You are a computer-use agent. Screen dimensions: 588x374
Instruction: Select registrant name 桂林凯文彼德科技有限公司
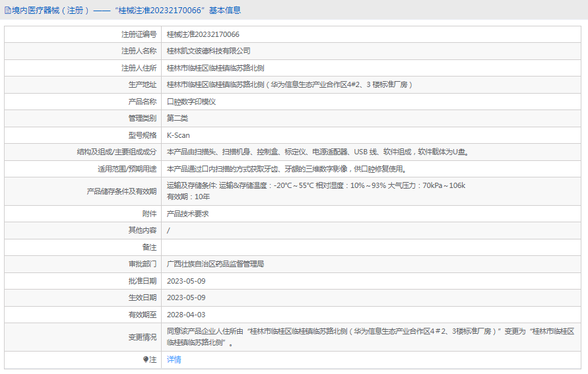tap(209, 51)
